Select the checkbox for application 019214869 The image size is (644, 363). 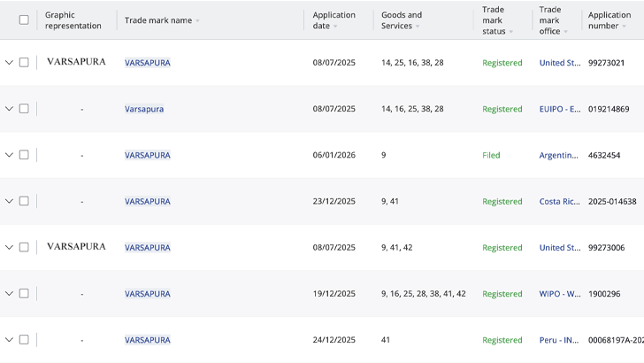coord(24,109)
